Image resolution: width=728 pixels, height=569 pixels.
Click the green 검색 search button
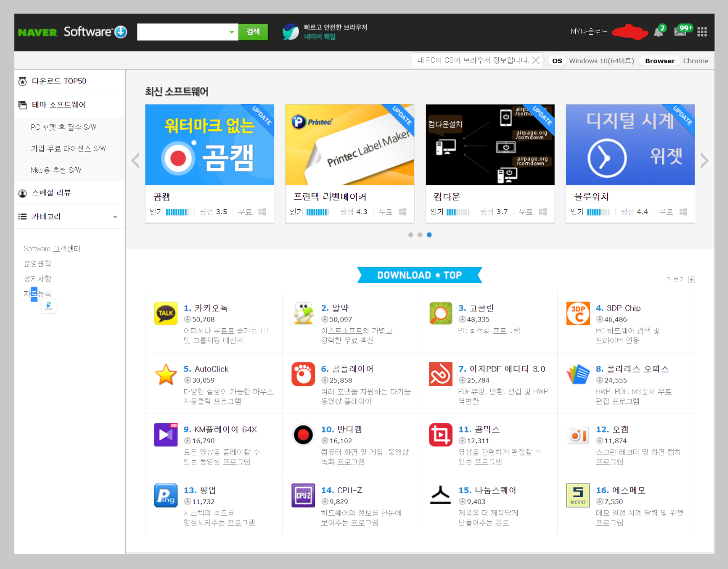253,32
